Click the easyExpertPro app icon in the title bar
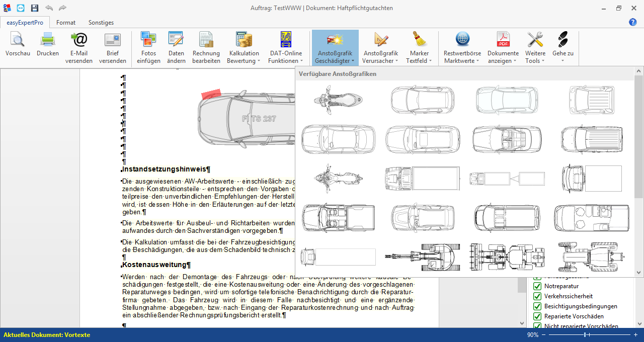644x342 pixels. click(7, 8)
